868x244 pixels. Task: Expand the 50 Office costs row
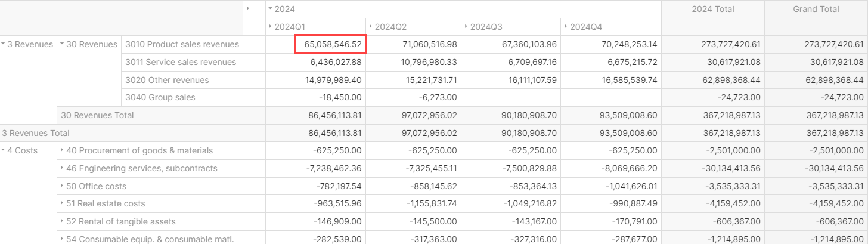pos(62,186)
